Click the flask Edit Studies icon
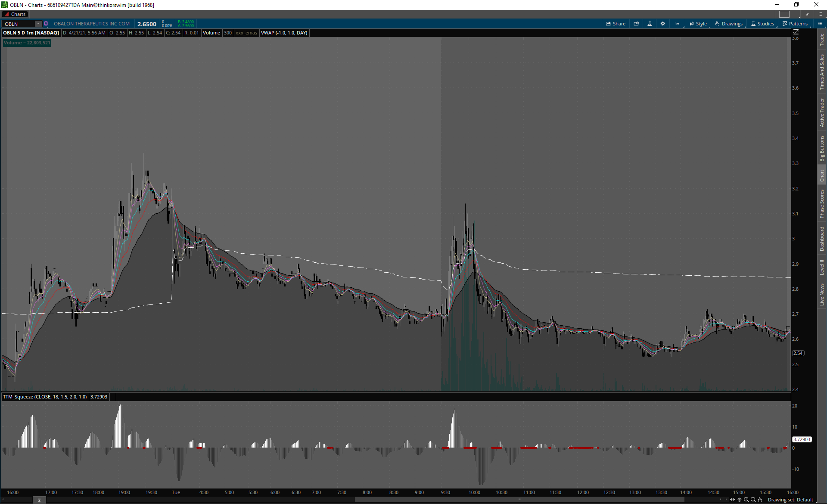 (650, 24)
